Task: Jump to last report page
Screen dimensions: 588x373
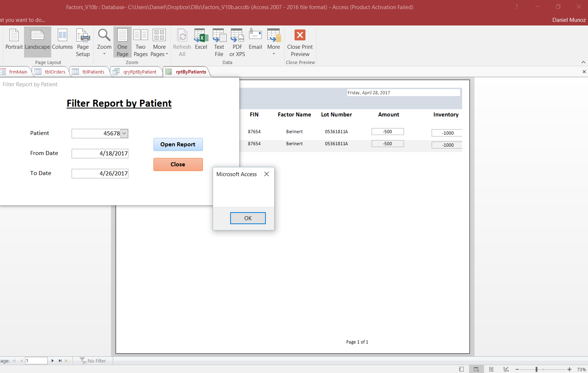Action: pyautogui.click(x=60, y=361)
